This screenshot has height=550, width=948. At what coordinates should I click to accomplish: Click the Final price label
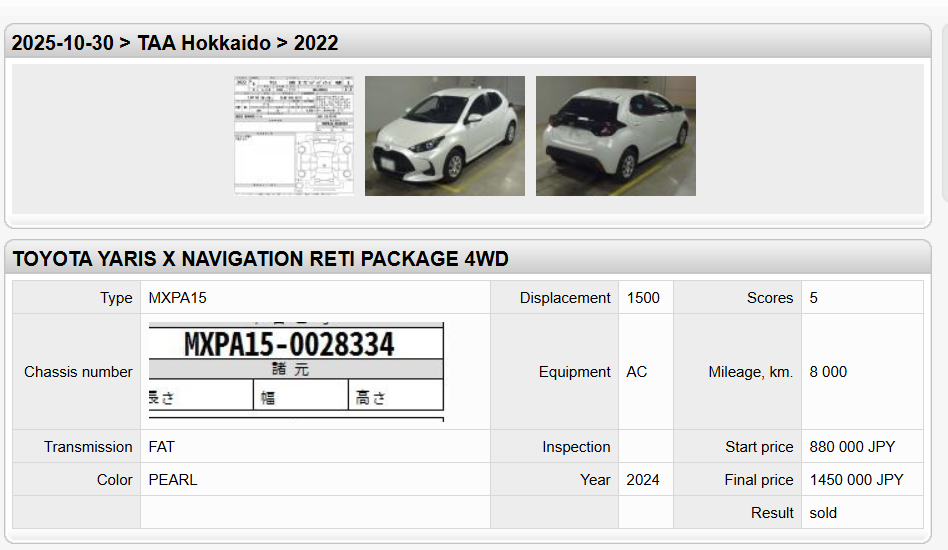[x=759, y=479]
